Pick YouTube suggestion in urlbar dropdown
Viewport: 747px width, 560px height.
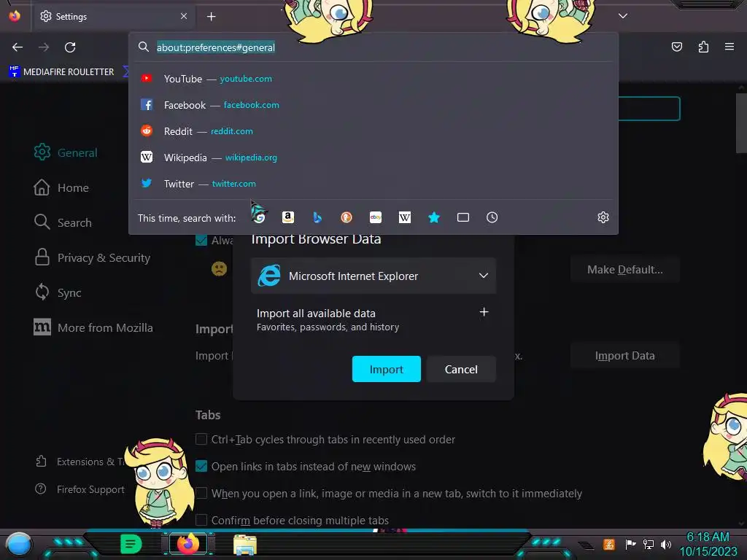pyautogui.click(x=373, y=79)
